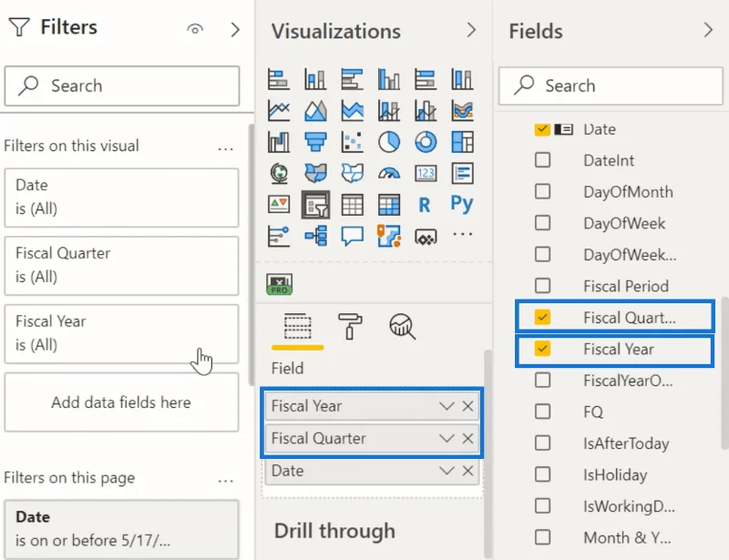Select the R script visual
Viewport: 729px width, 560px height.
(x=424, y=205)
